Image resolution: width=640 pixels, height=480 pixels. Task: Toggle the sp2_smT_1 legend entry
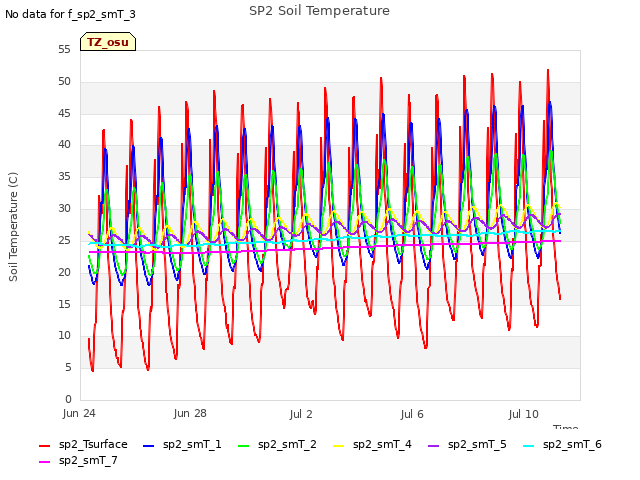[x=182, y=444]
